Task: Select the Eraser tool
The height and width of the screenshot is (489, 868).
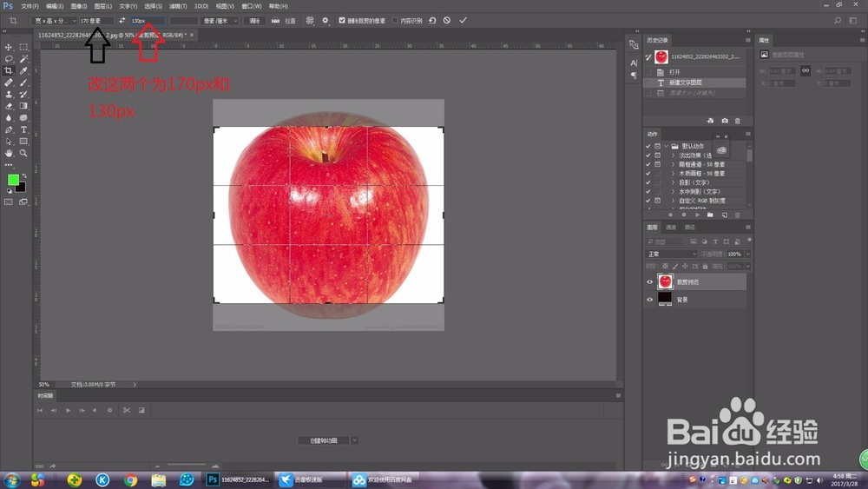Action: tap(9, 106)
